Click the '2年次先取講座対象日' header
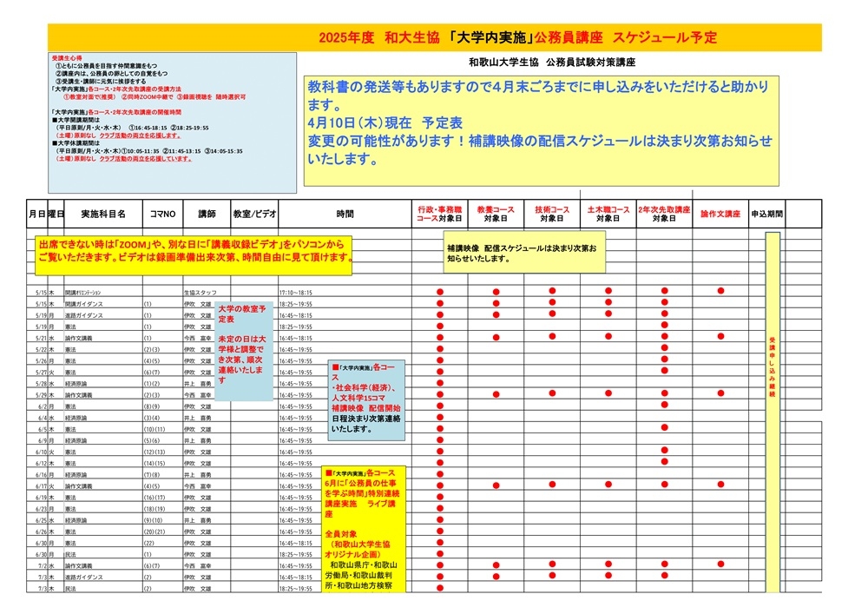The image size is (868, 614). pyautogui.click(x=664, y=215)
